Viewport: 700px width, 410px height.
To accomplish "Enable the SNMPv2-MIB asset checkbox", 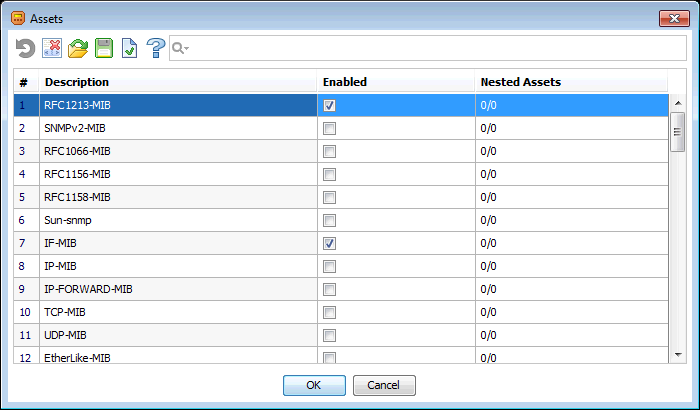I will (x=329, y=129).
